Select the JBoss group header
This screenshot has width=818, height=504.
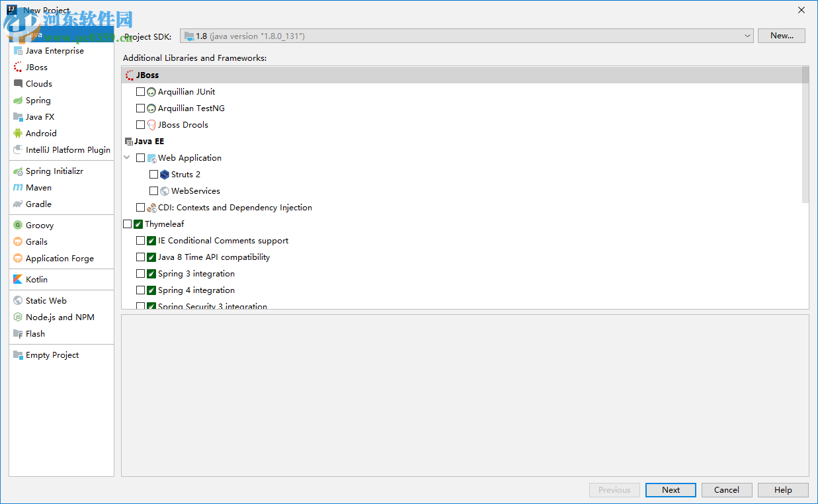pyautogui.click(x=461, y=75)
